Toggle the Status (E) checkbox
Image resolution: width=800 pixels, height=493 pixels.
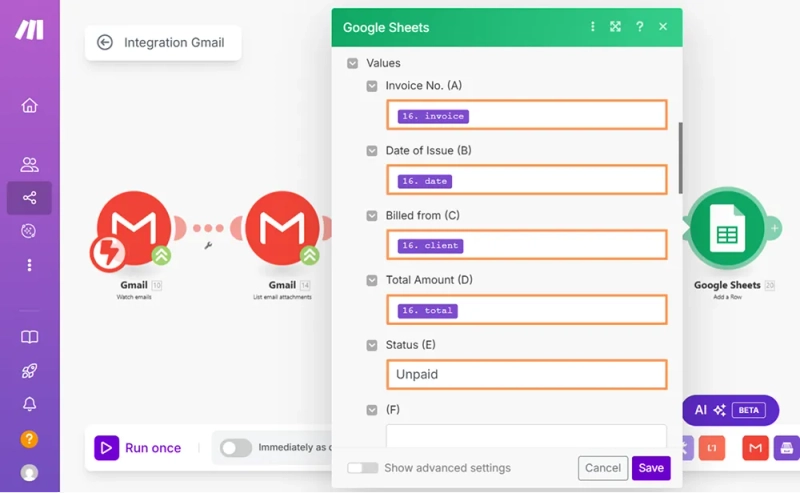[x=372, y=345]
